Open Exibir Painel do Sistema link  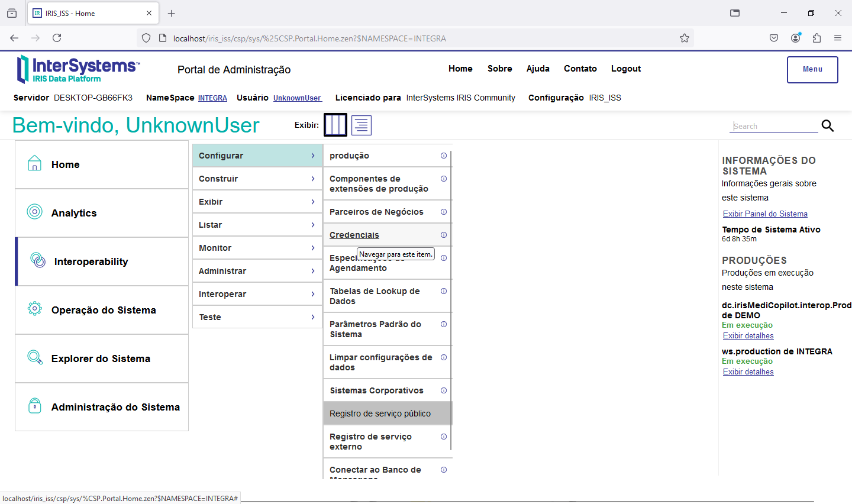point(765,214)
